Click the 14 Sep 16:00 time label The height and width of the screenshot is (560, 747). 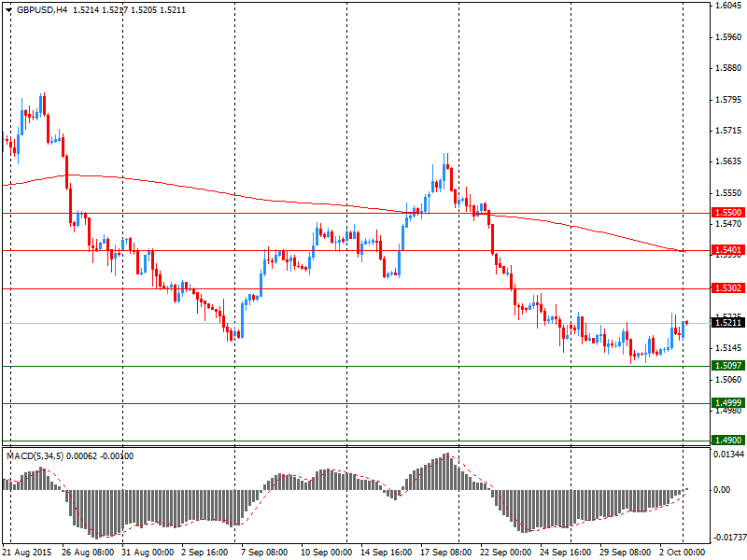[387, 553]
